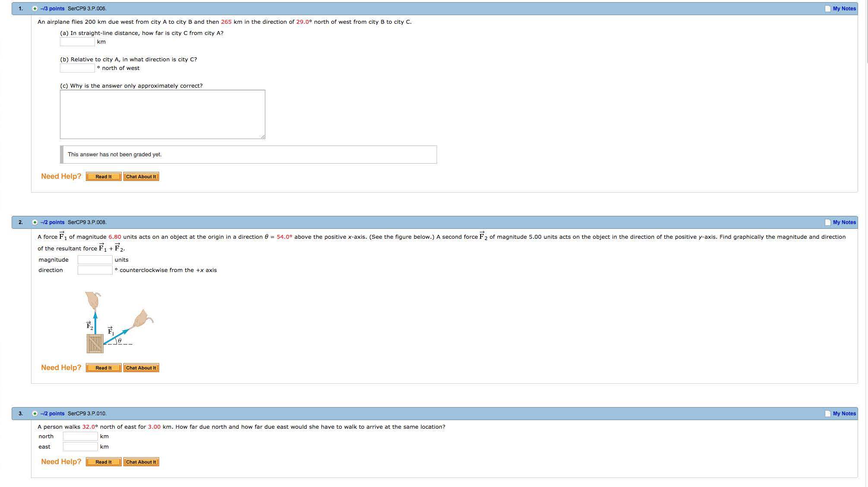Click Read It button under question 1
The height and width of the screenshot is (487, 868).
click(x=104, y=177)
